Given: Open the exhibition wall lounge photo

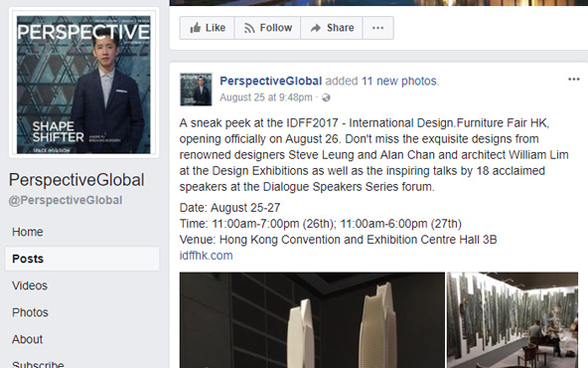Looking at the screenshot, I should 513,320.
